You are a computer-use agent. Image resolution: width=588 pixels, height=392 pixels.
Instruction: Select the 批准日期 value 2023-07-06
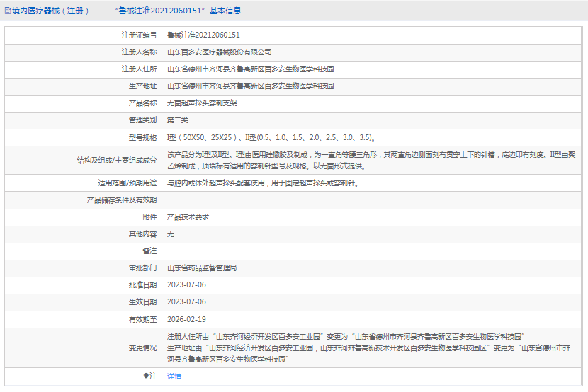click(x=186, y=285)
